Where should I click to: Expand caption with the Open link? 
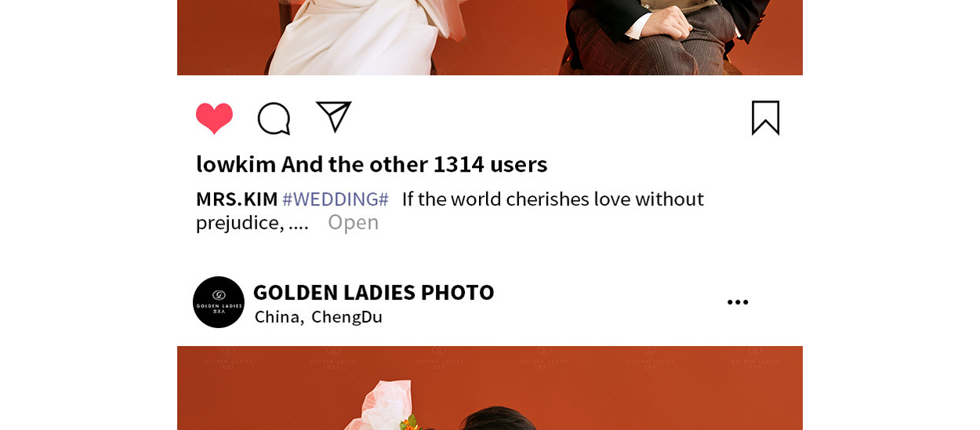353,222
